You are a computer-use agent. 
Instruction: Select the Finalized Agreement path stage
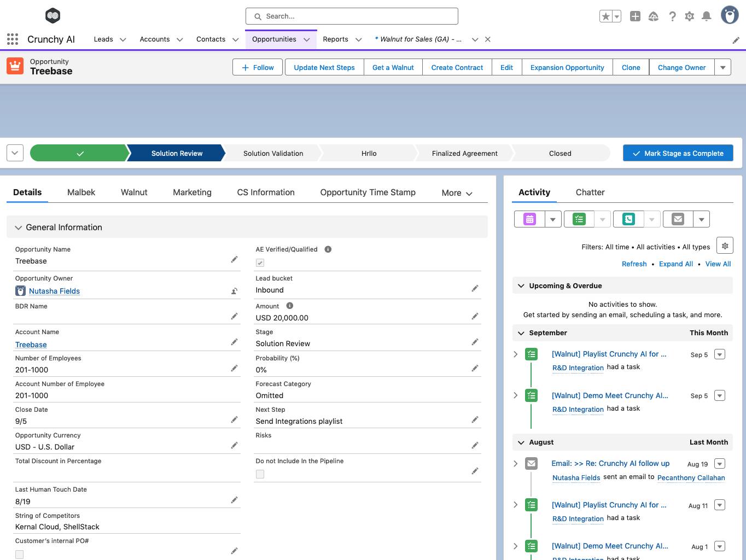click(465, 153)
